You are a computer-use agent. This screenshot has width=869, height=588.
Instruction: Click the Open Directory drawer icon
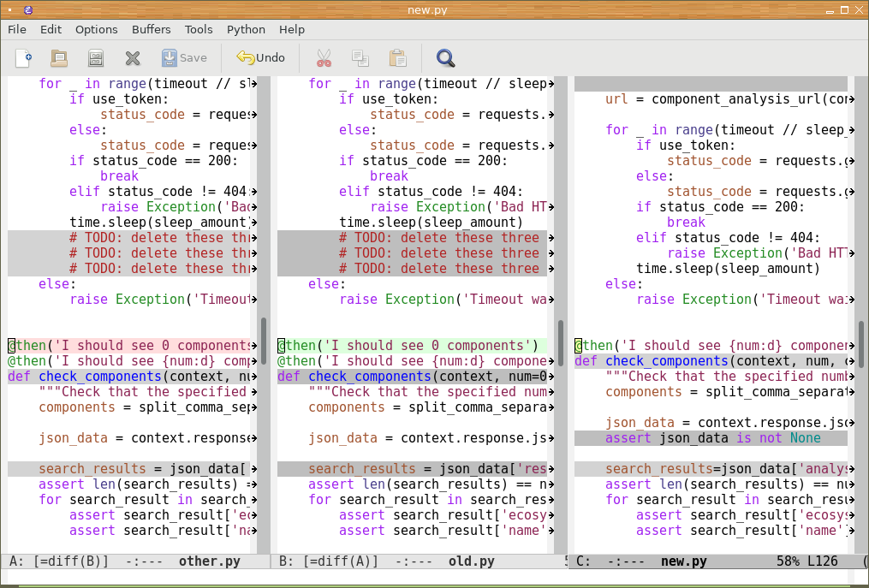click(96, 58)
